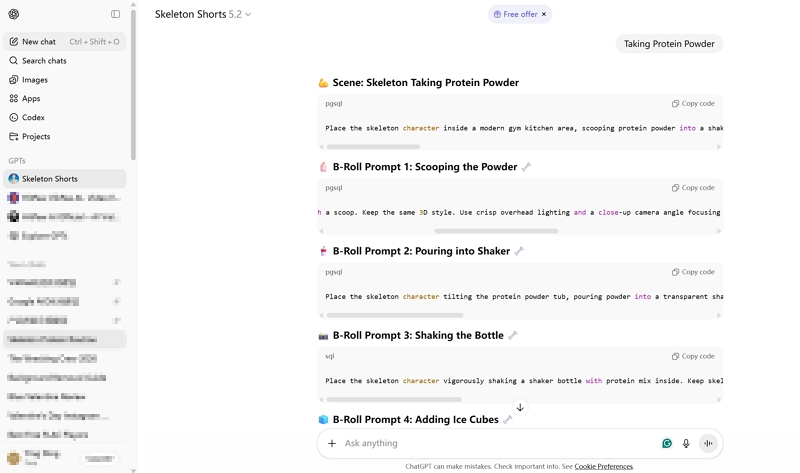800x473 pixels.
Task: Open the Apps section
Action: pos(31,99)
